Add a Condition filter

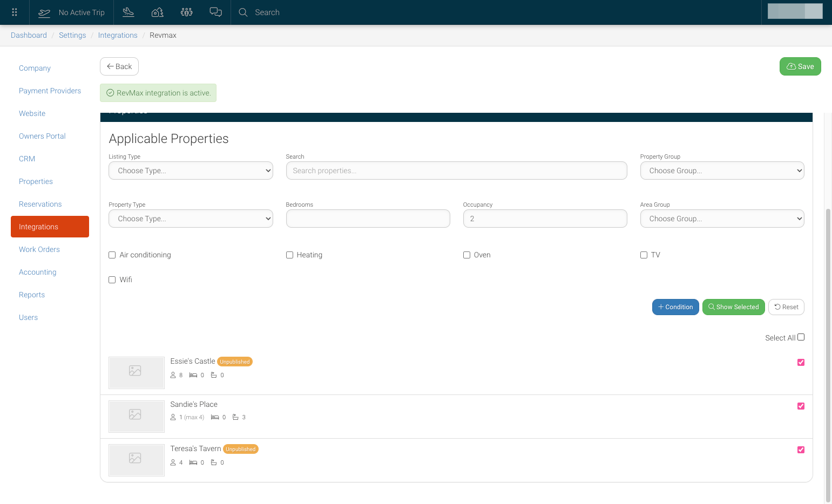point(675,307)
